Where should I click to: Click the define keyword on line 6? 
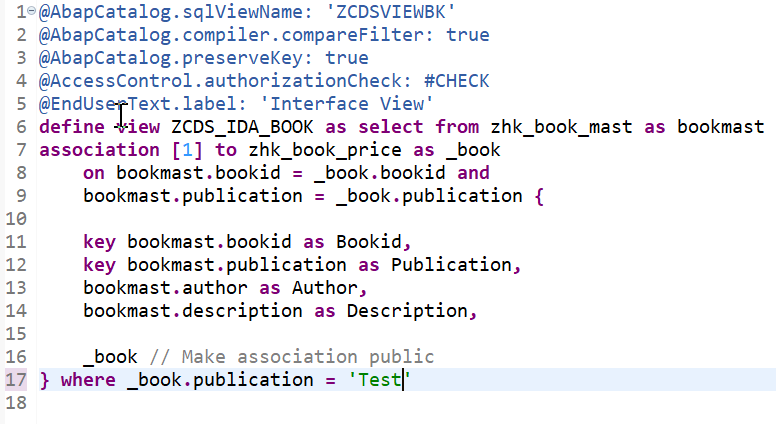(x=71, y=127)
